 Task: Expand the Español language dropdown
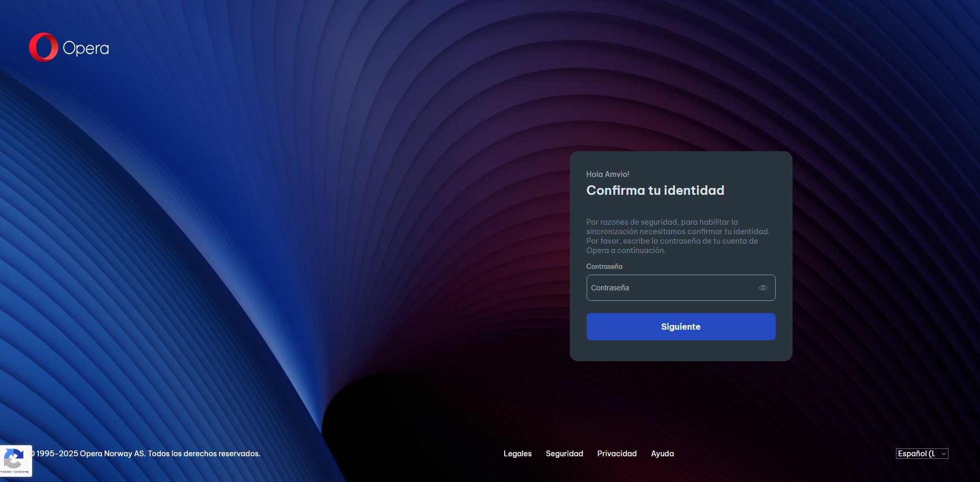click(922, 454)
